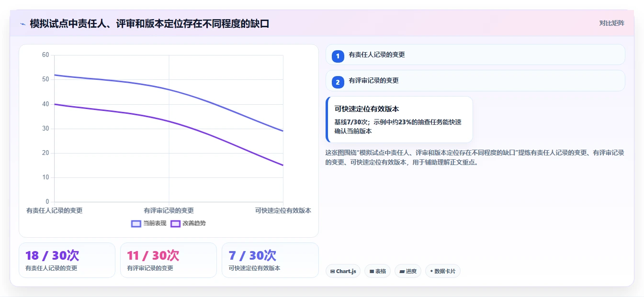Select list item 1 有责任人记录的变更
Screen dimensions: 644x297
coord(475,55)
